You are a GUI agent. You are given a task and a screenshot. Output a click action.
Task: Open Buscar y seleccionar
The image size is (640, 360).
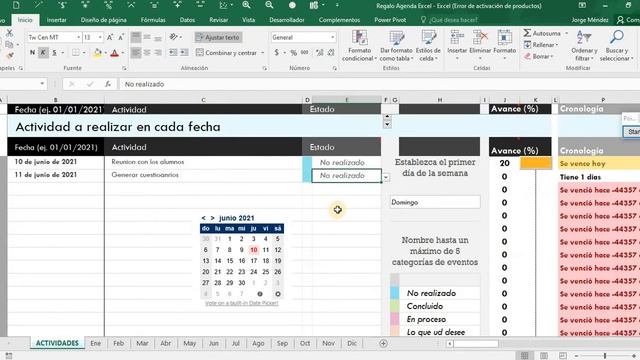(x=616, y=45)
